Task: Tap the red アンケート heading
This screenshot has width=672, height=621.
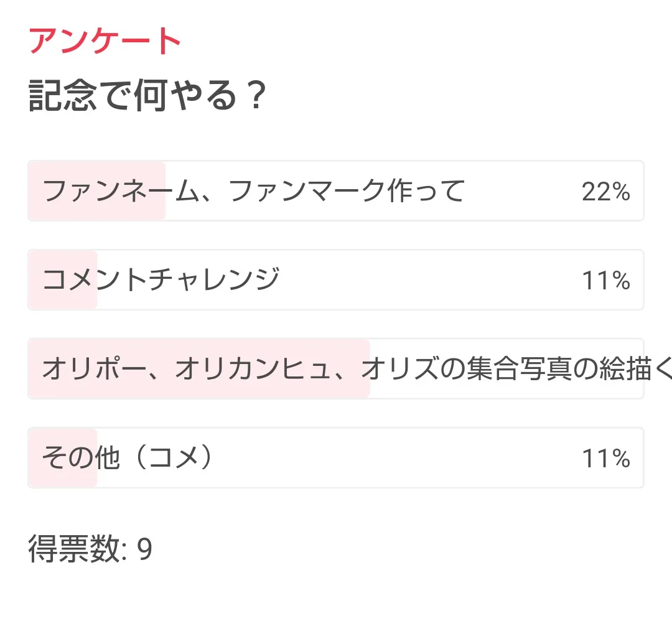Action: point(105,42)
